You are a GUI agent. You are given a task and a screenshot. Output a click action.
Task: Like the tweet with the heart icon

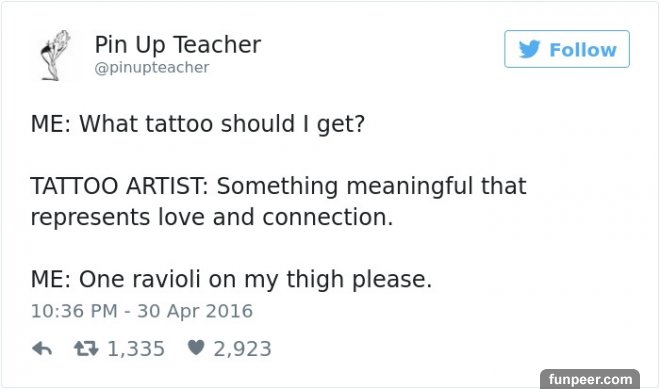point(196,347)
